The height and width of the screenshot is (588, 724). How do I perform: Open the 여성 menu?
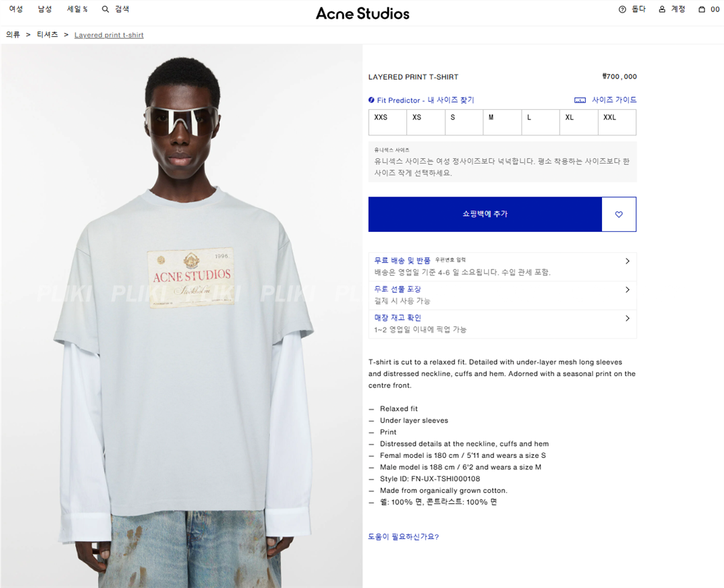click(15, 9)
